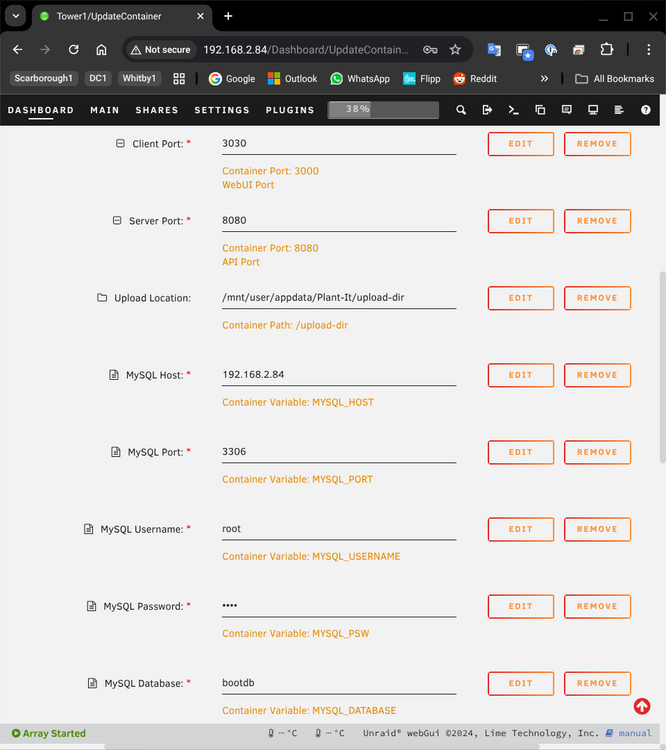Open the Unraid search icon

(x=461, y=110)
